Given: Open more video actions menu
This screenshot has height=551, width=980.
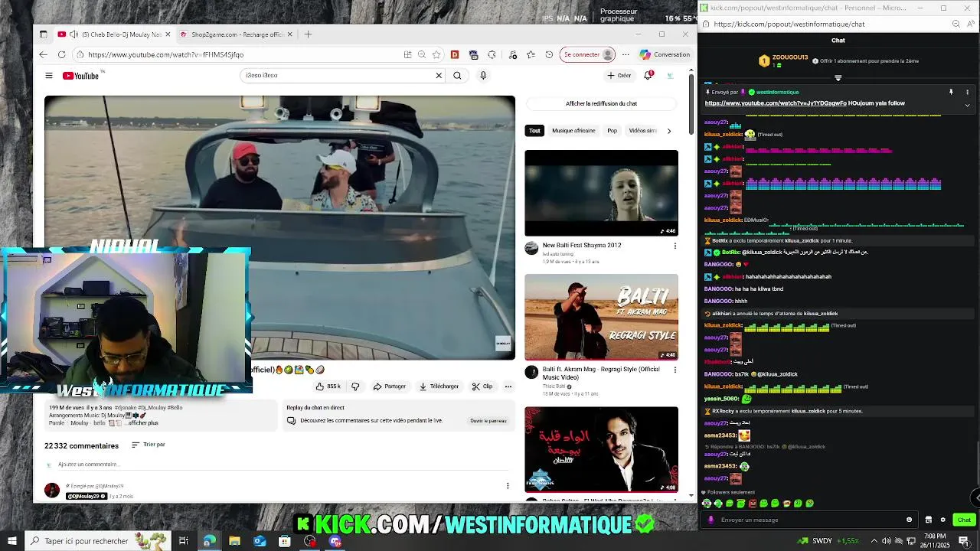Looking at the screenshot, I should tap(508, 386).
